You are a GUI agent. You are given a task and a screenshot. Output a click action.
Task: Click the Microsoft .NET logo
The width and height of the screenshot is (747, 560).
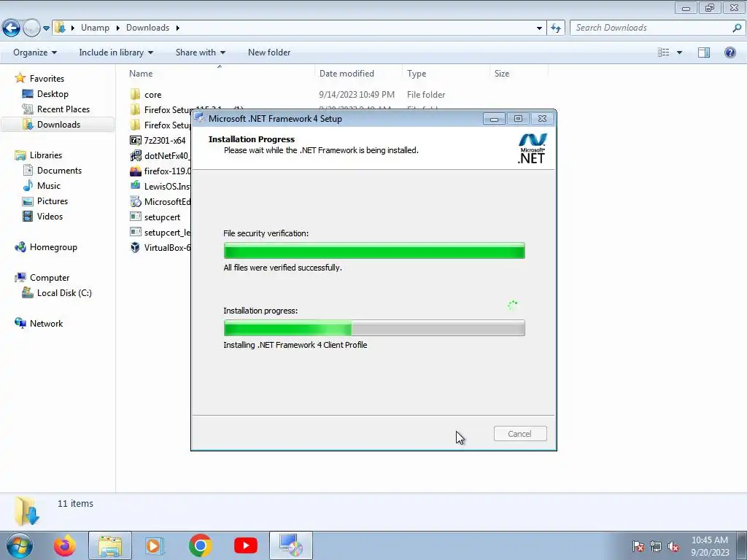click(532, 149)
